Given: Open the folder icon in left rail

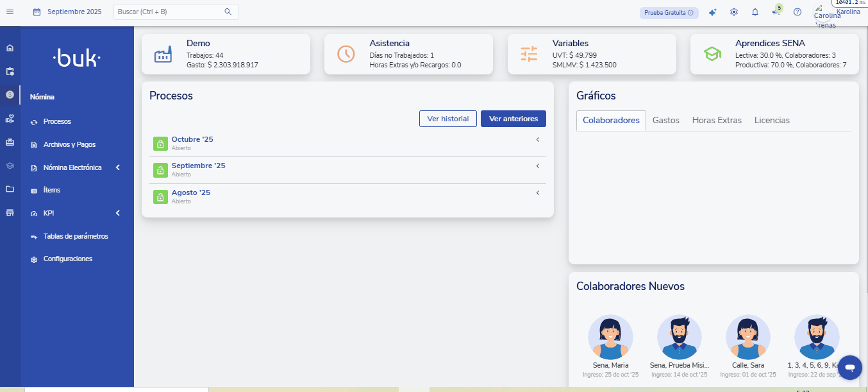Looking at the screenshot, I should pyautogui.click(x=10, y=189).
